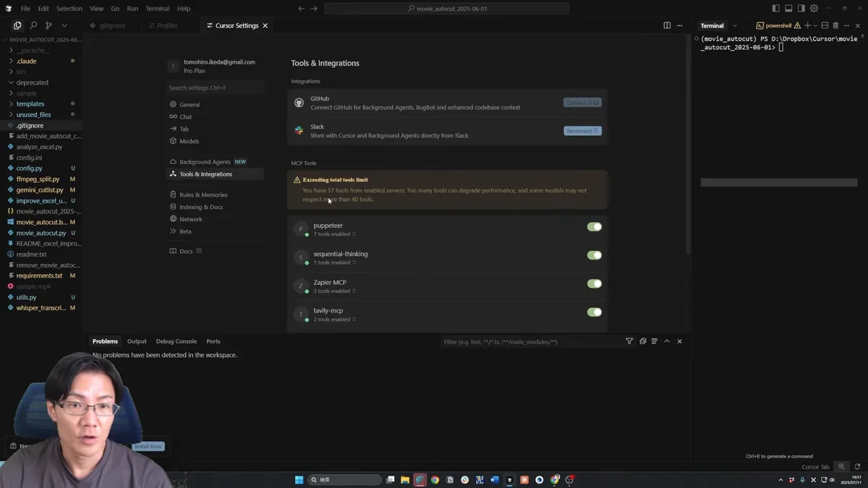
Task: Open movie_autocut.py in file explorer
Action: pos(41,233)
